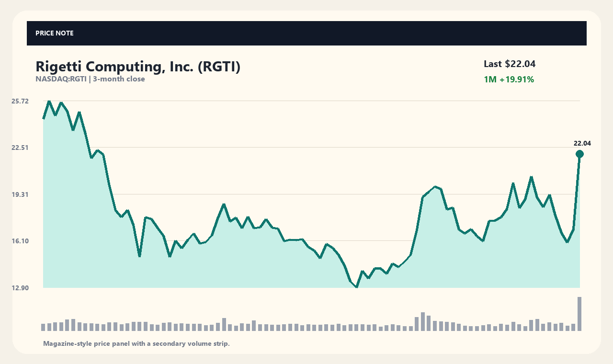Click the 16.10 y-axis label
613x364 pixels.
[20, 241]
